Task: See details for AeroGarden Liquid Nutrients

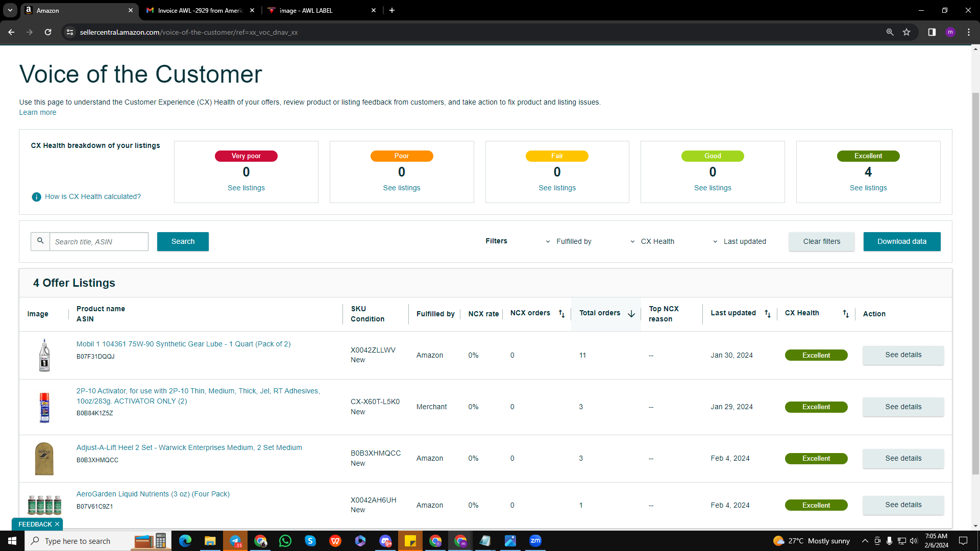Action: point(903,505)
